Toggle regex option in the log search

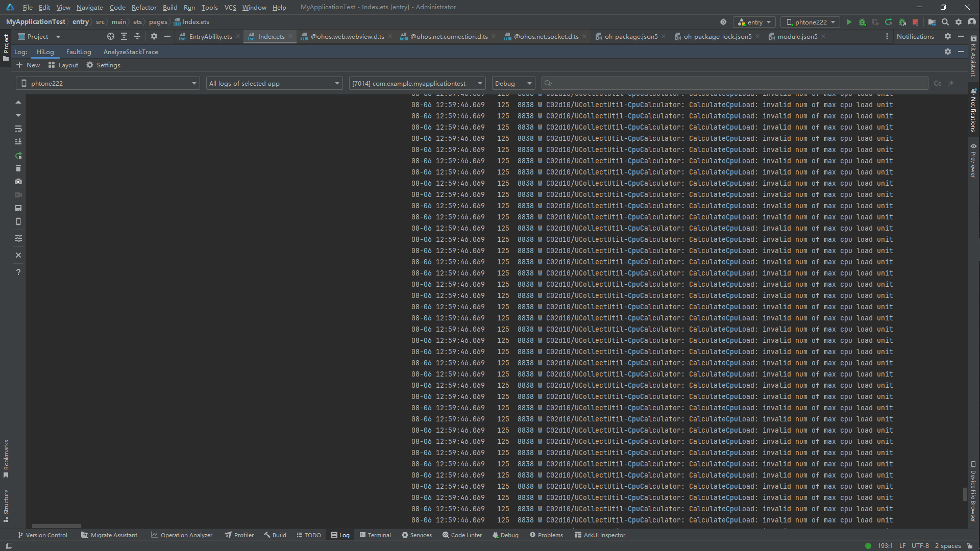(951, 83)
